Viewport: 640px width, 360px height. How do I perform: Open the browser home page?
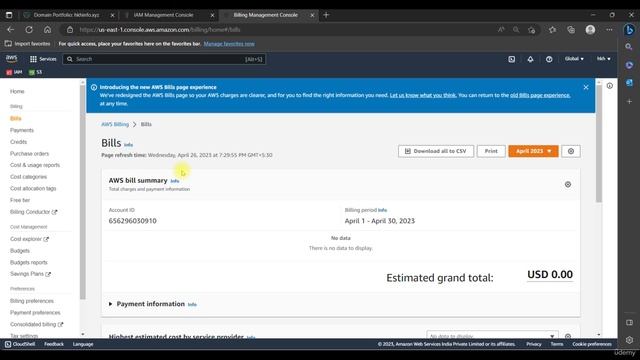click(x=47, y=30)
